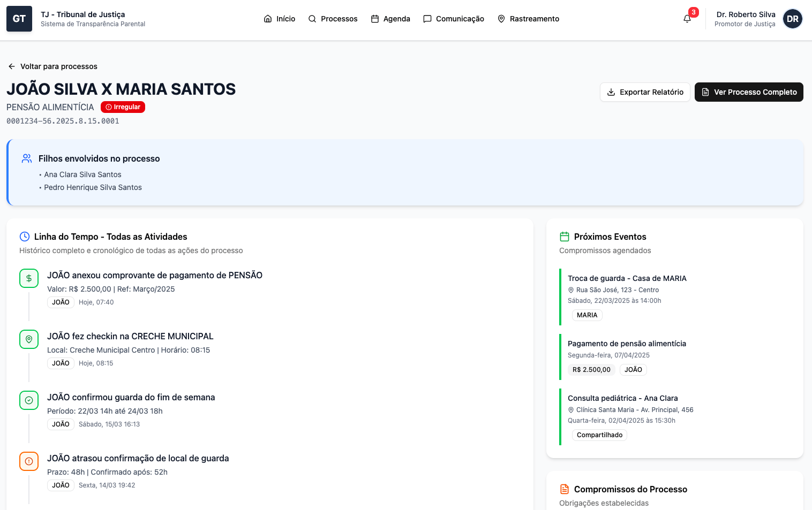812x510 pixels.
Task: Click the dollar payment timeline icon
Action: [29, 278]
